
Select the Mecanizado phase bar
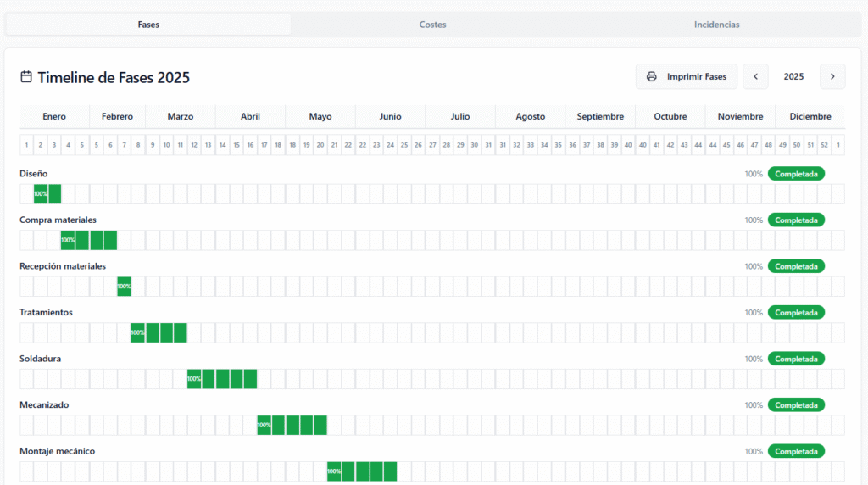pos(292,425)
